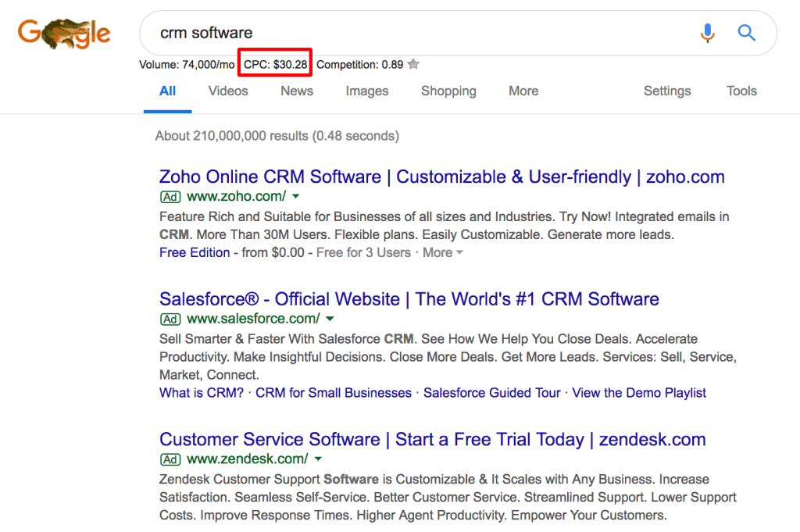The height and width of the screenshot is (532, 800).
Task: Switch to the Images tab
Action: 367,91
